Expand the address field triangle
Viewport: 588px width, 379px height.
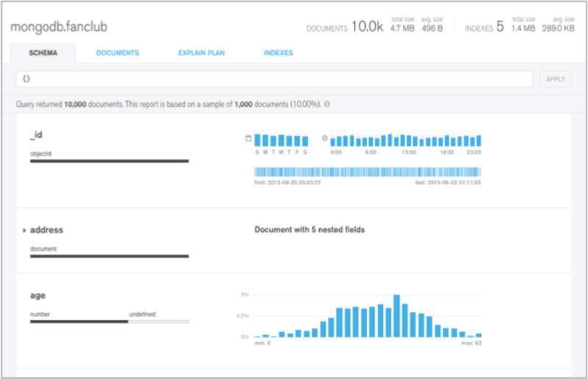[x=24, y=230]
